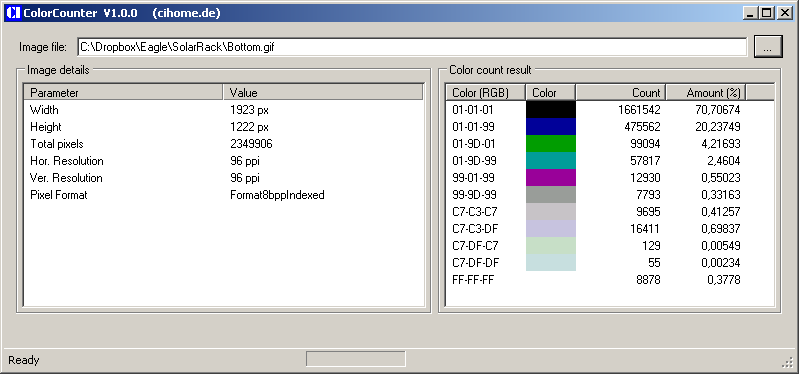
Task: Click the count value '57817'
Action: [x=645, y=161]
